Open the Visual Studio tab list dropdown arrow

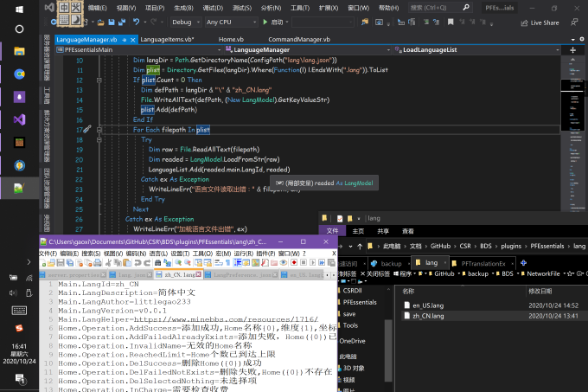point(572,40)
